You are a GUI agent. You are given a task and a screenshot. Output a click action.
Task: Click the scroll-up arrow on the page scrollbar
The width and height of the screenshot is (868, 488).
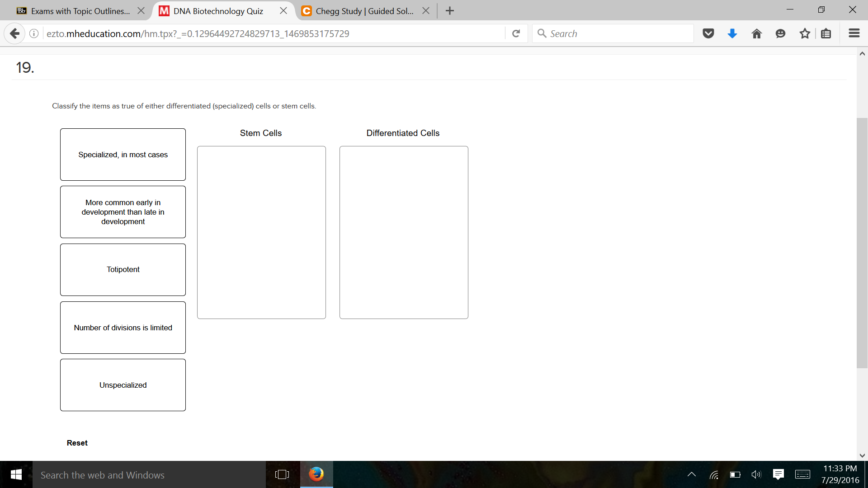click(x=862, y=53)
